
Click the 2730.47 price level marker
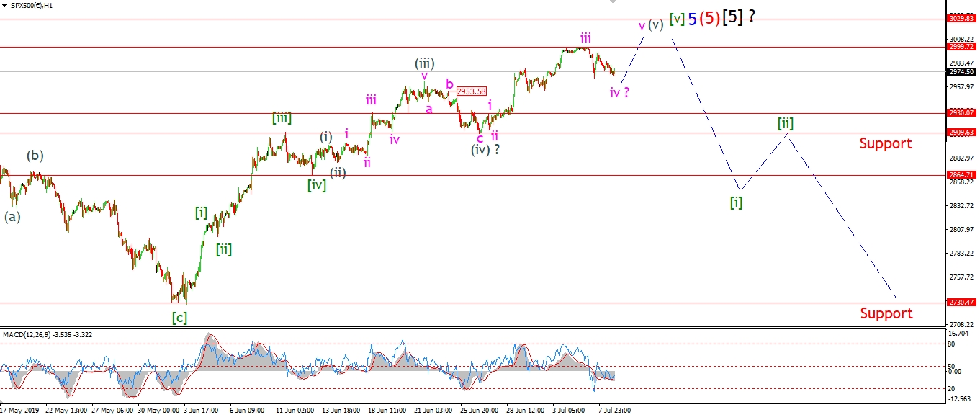[963, 303]
